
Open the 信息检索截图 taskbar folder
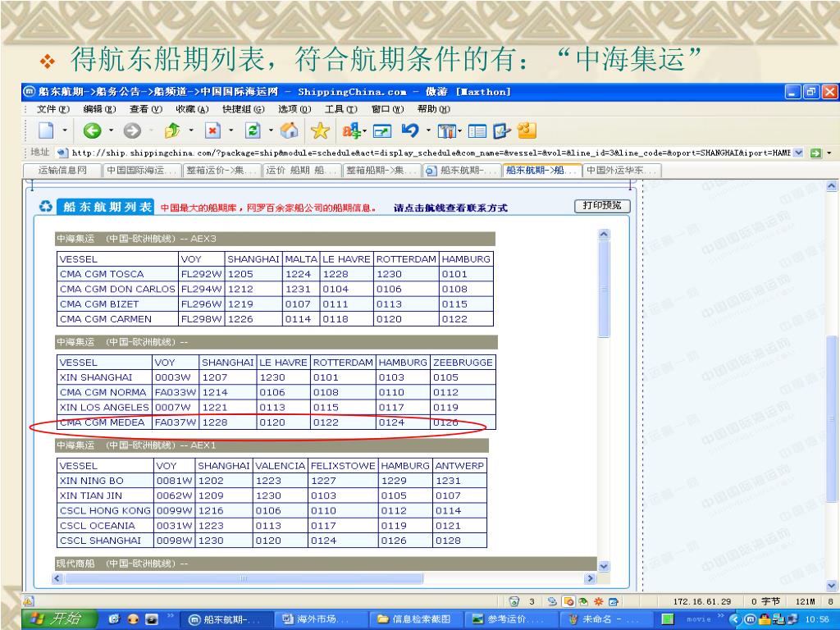[x=417, y=619]
